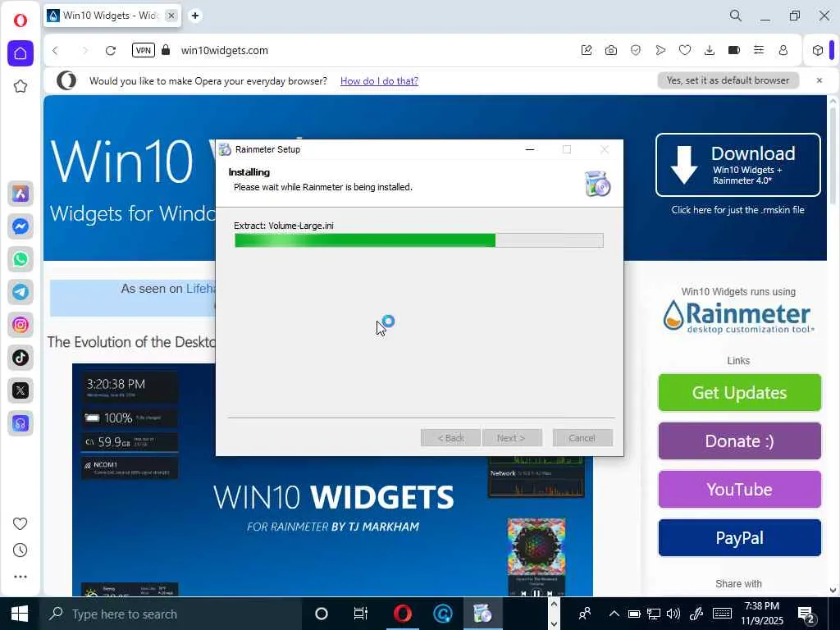Viewport: 840px width, 630px height.
Task: Open pinboards heart in lower sidebar
Action: click(20, 523)
